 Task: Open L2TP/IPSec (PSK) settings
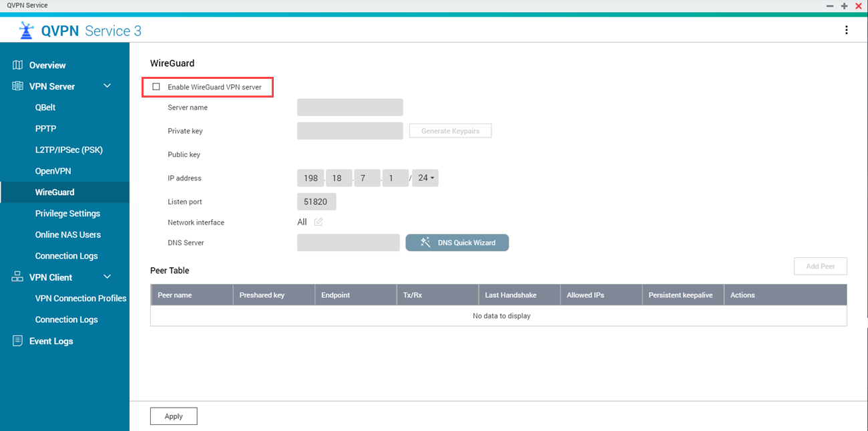pos(69,150)
